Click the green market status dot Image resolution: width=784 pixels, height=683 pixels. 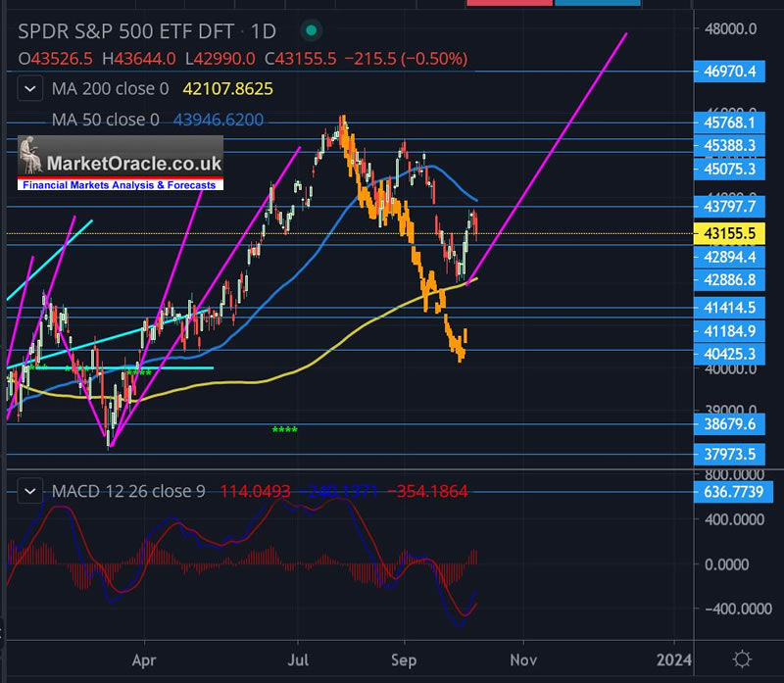pyautogui.click(x=311, y=30)
